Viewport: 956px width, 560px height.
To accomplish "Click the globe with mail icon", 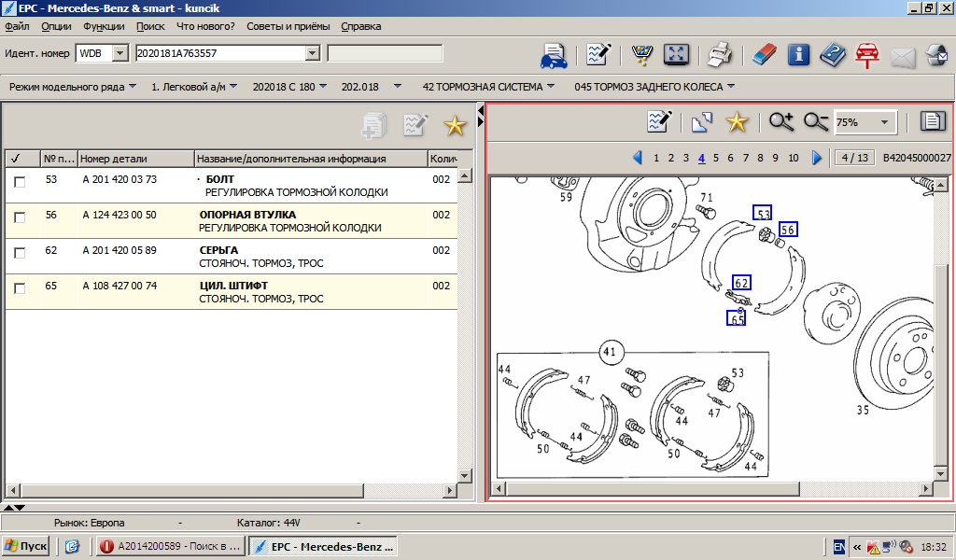I will pos(936,55).
